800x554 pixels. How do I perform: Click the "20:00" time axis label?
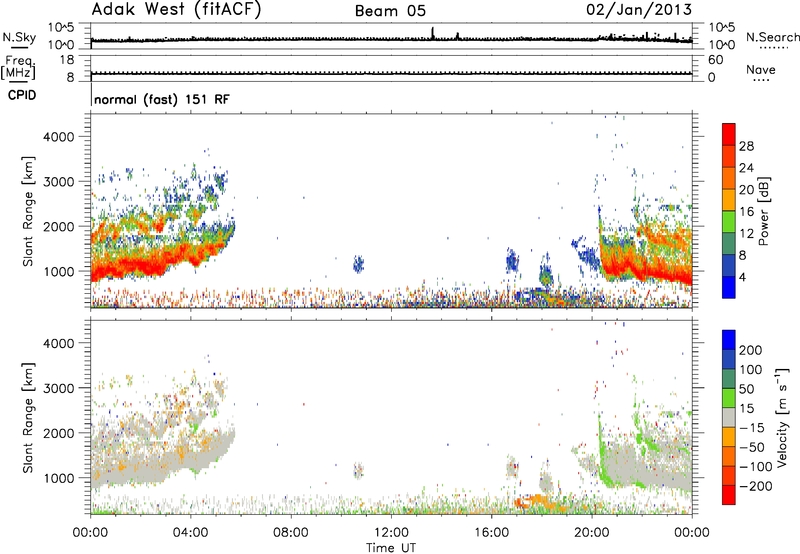pyautogui.click(x=591, y=533)
